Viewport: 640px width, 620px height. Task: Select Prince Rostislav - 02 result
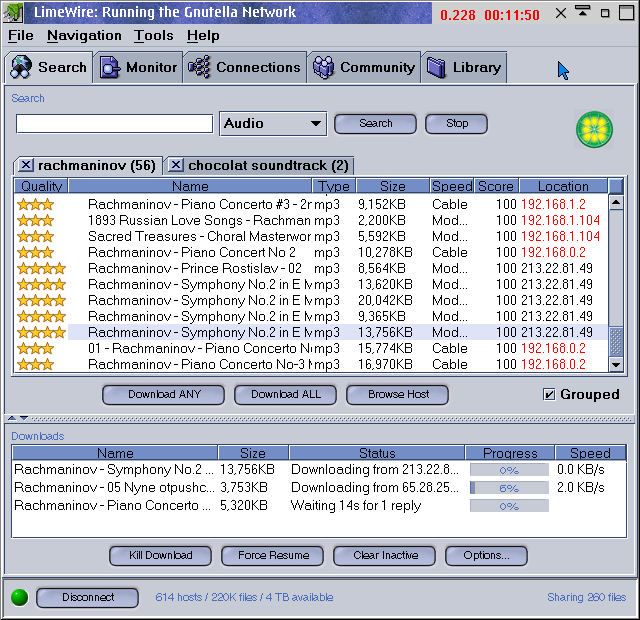click(x=311, y=268)
